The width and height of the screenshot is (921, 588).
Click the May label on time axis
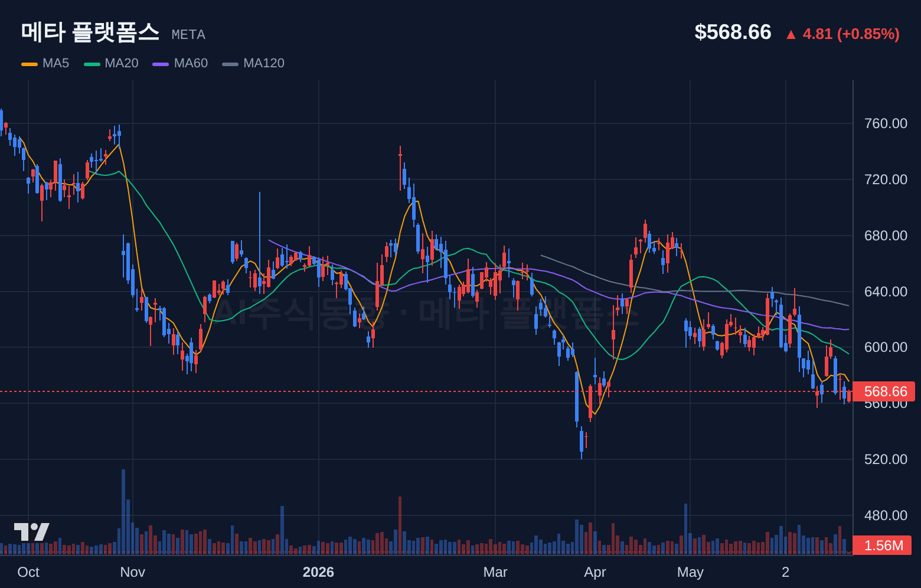690,572
